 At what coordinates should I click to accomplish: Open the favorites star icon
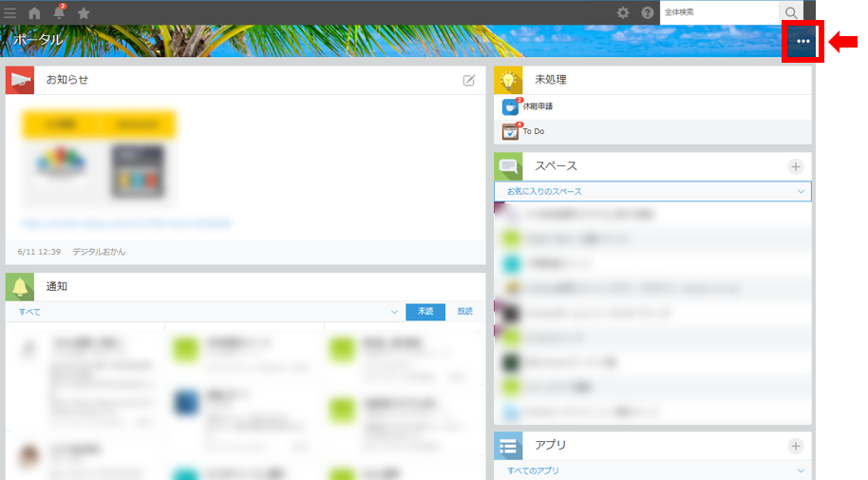click(84, 13)
